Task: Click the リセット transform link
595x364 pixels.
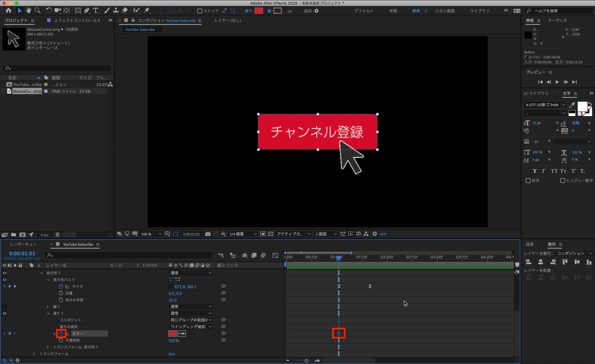Action: tap(172, 354)
